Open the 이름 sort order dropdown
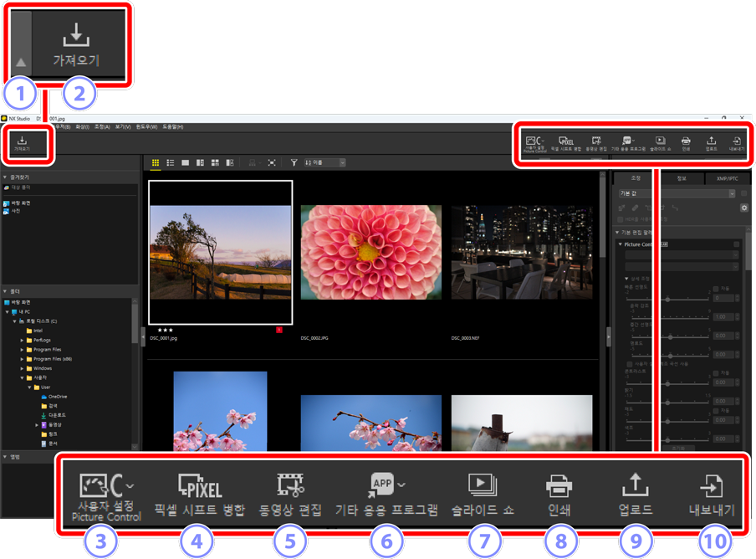 click(324, 163)
